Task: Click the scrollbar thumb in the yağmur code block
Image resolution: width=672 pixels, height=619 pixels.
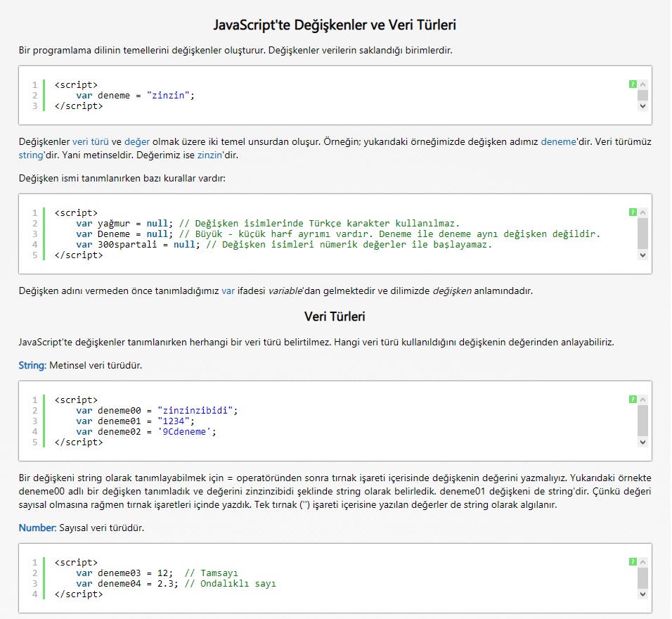Action: (x=642, y=234)
